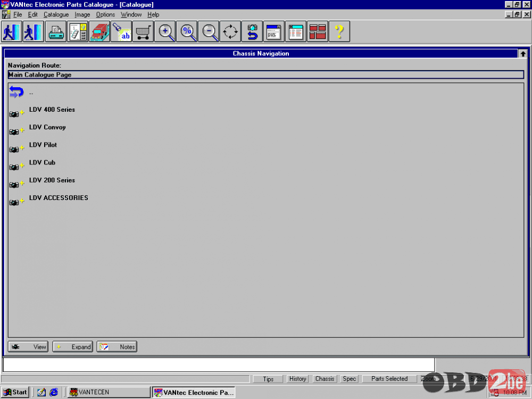Click the blue window layout toolbar icon
The height and width of the screenshot is (399, 532).
point(274,31)
